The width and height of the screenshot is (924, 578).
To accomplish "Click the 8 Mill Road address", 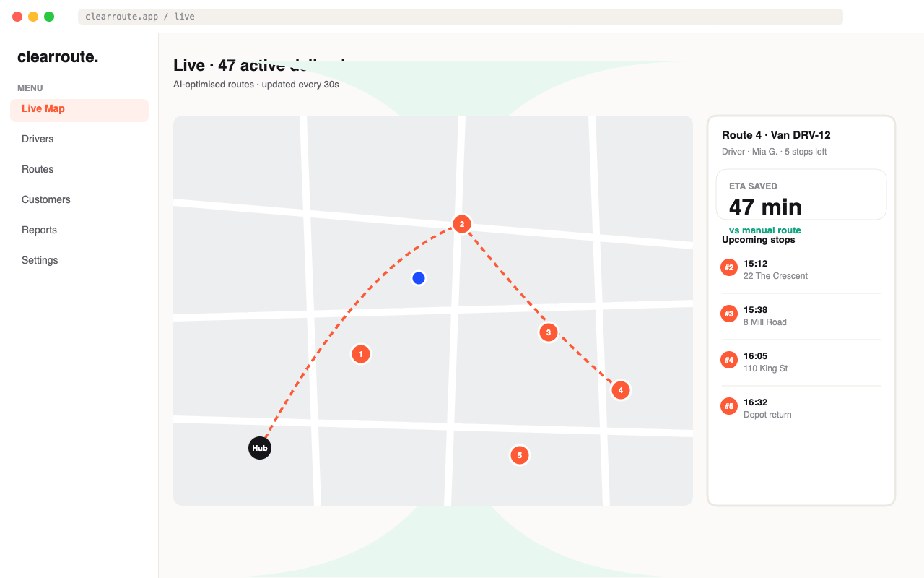I will pos(765,322).
